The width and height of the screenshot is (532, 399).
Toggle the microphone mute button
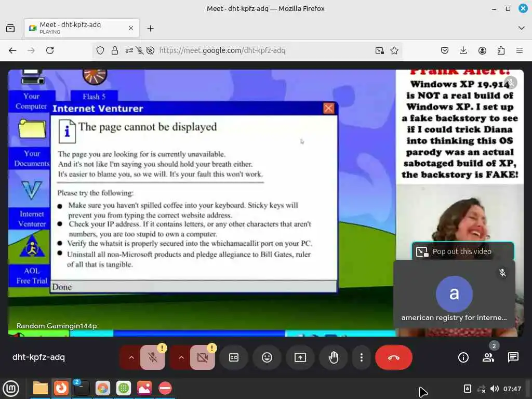pos(153,357)
